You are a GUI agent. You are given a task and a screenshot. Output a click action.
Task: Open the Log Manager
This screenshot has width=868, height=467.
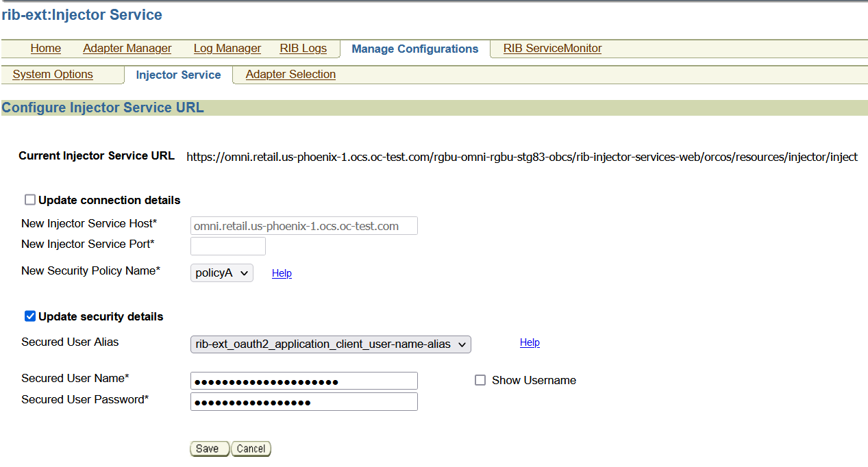click(x=227, y=48)
